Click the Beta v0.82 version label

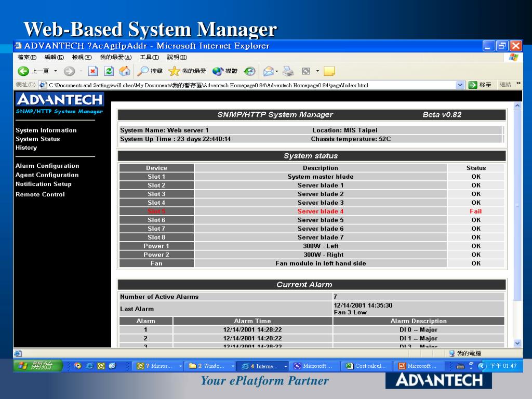[x=442, y=115]
